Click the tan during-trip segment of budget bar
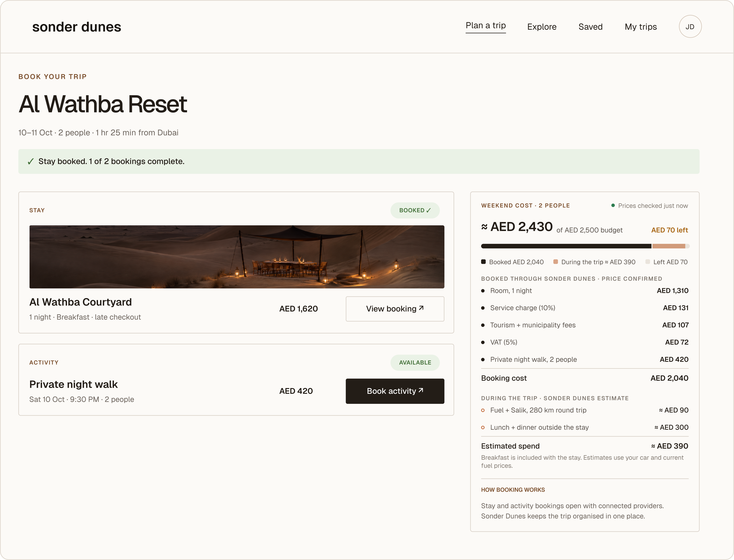 pos(669,246)
